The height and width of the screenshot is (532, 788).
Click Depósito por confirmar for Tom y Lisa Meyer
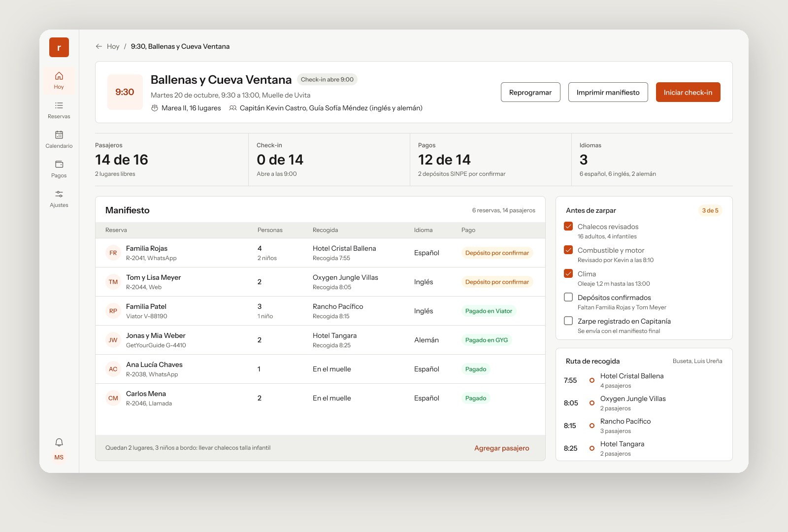497,282
